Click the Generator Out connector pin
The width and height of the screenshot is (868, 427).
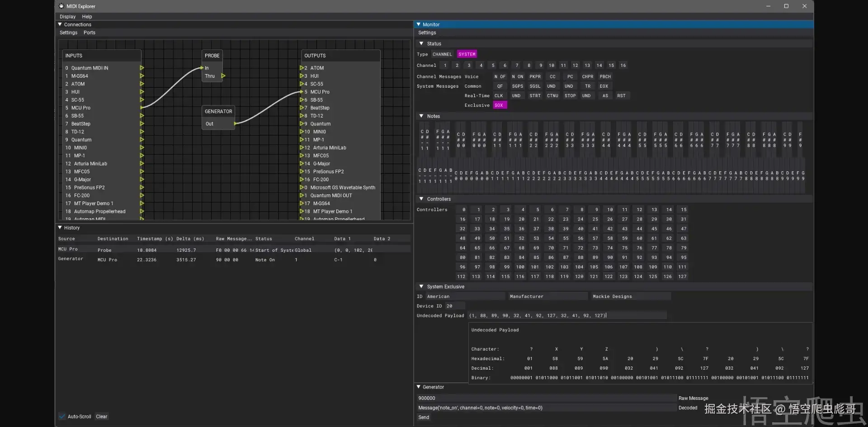click(x=235, y=124)
